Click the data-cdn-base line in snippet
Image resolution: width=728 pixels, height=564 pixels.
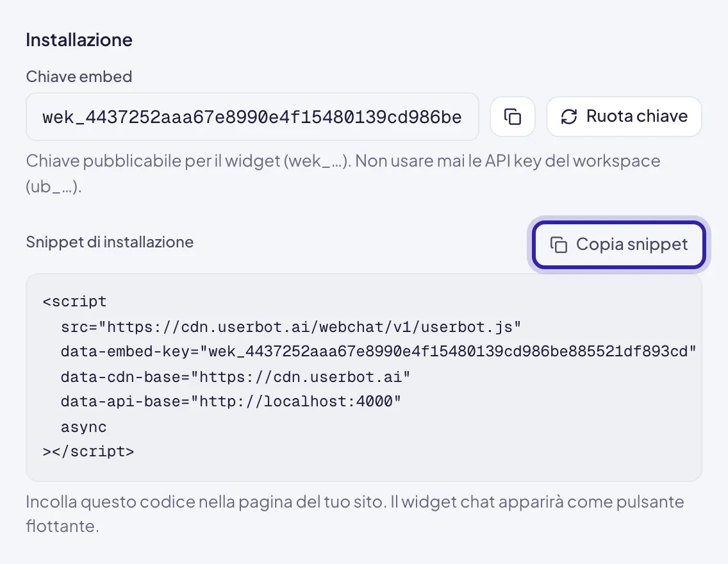click(235, 376)
